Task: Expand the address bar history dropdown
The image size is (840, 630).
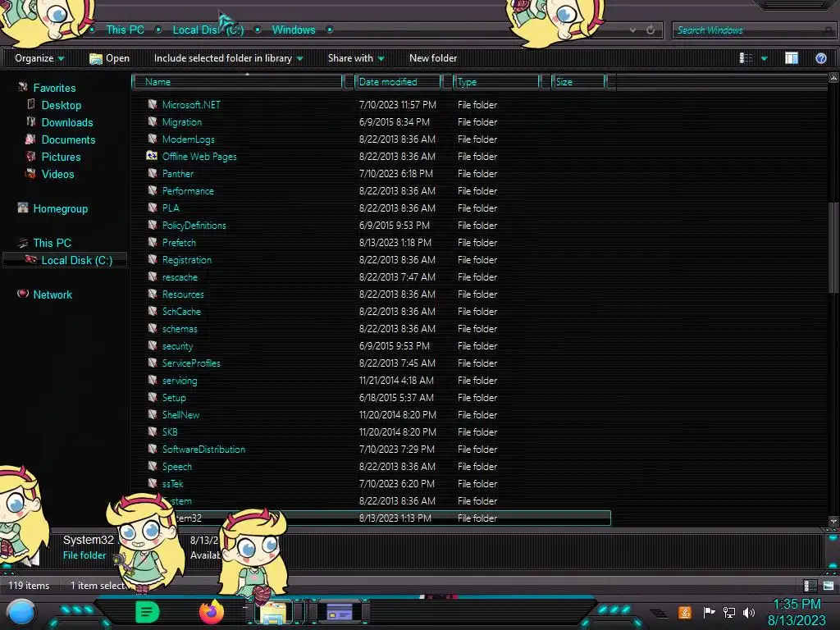Action: click(632, 30)
